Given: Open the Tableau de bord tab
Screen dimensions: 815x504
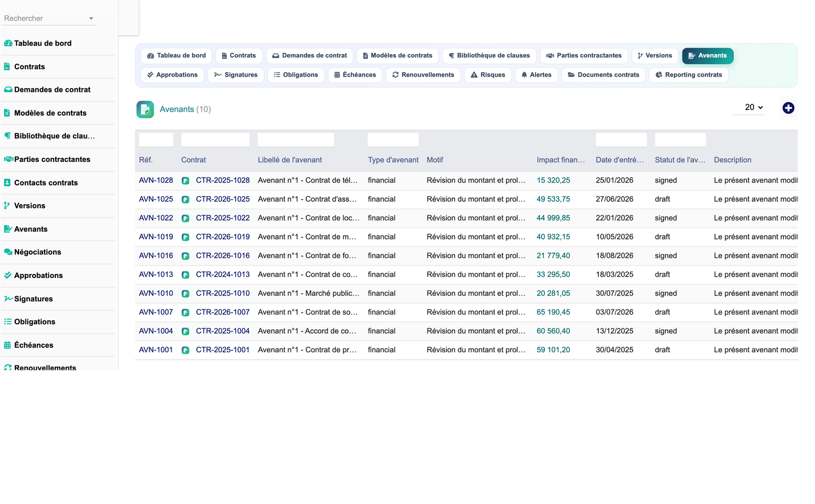Looking at the screenshot, I should click(177, 56).
